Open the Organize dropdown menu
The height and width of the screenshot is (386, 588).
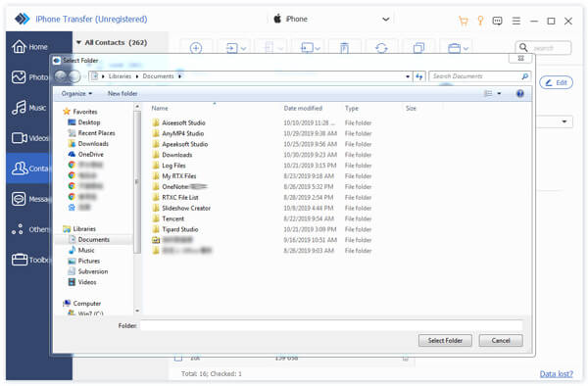click(76, 93)
